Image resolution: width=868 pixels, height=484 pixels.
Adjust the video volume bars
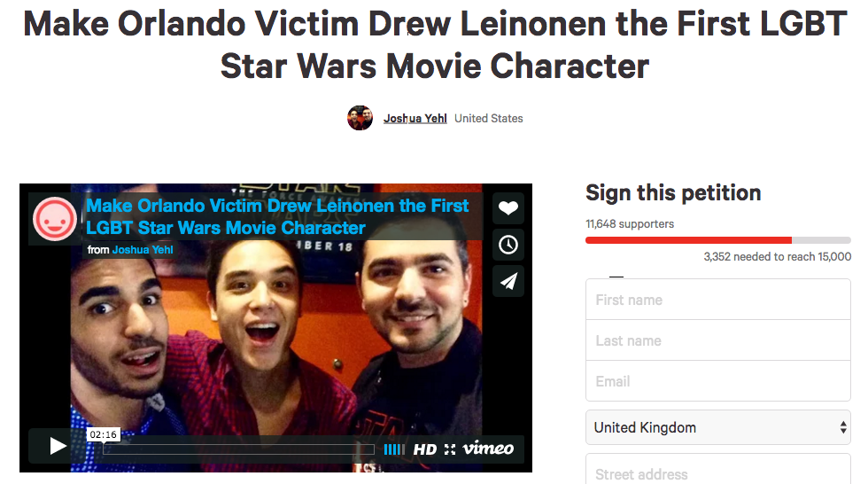click(x=394, y=449)
